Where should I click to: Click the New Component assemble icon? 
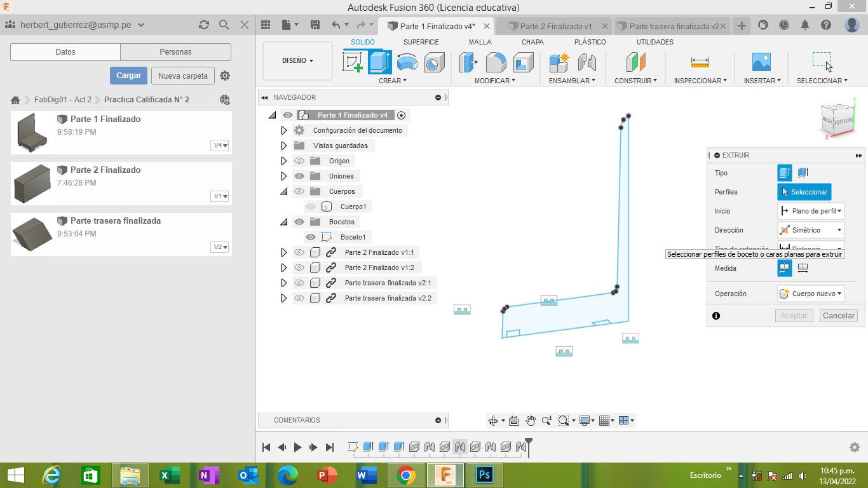point(559,62)
